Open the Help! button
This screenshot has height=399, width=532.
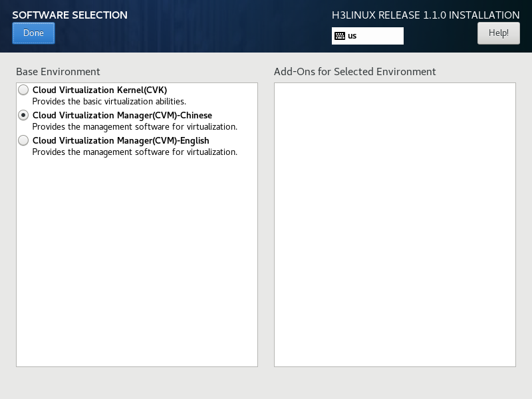point(498,33)
